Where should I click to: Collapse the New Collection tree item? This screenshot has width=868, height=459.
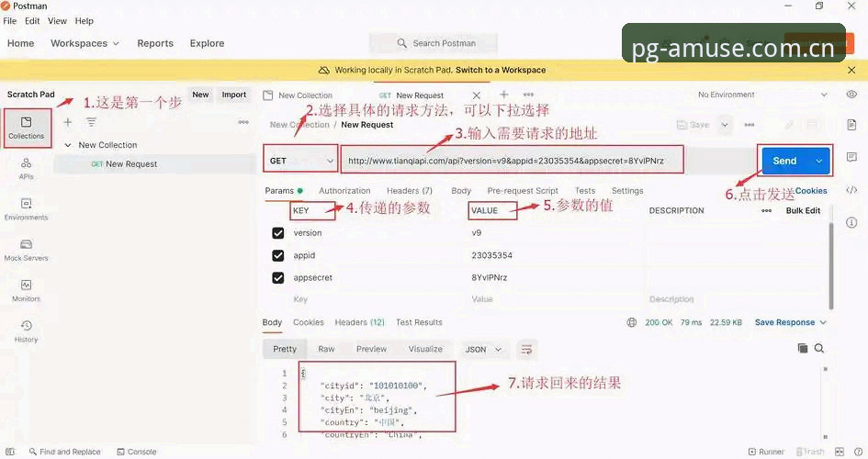click(68, 145)
